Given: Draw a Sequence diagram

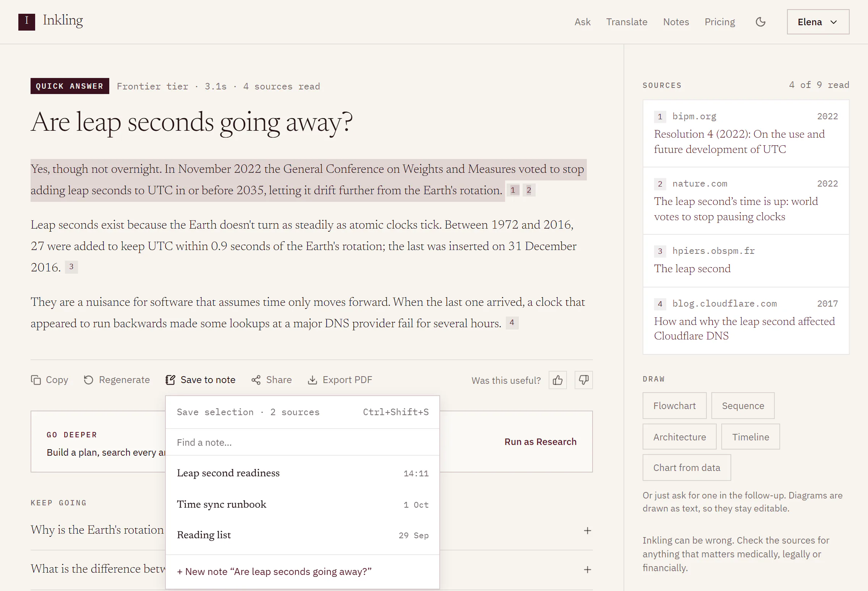Looking at the screenshot, I should coord(743,406).
